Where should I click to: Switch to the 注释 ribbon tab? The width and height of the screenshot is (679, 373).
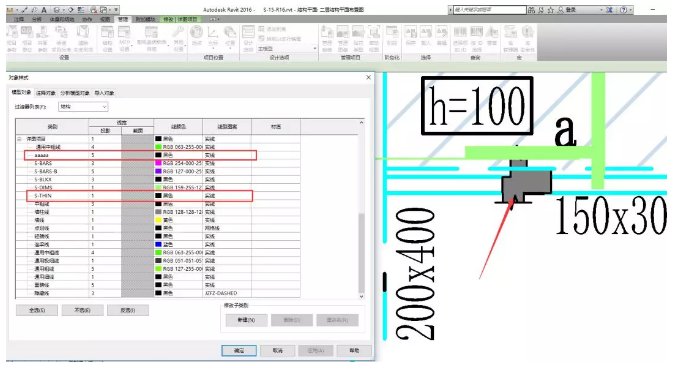pos(19,19)
